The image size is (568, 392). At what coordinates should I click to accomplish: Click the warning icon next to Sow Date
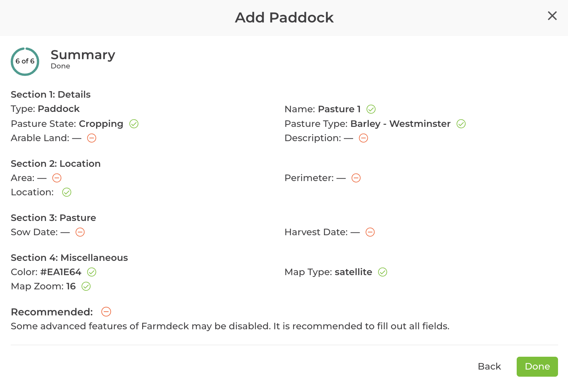click(80, 232)
